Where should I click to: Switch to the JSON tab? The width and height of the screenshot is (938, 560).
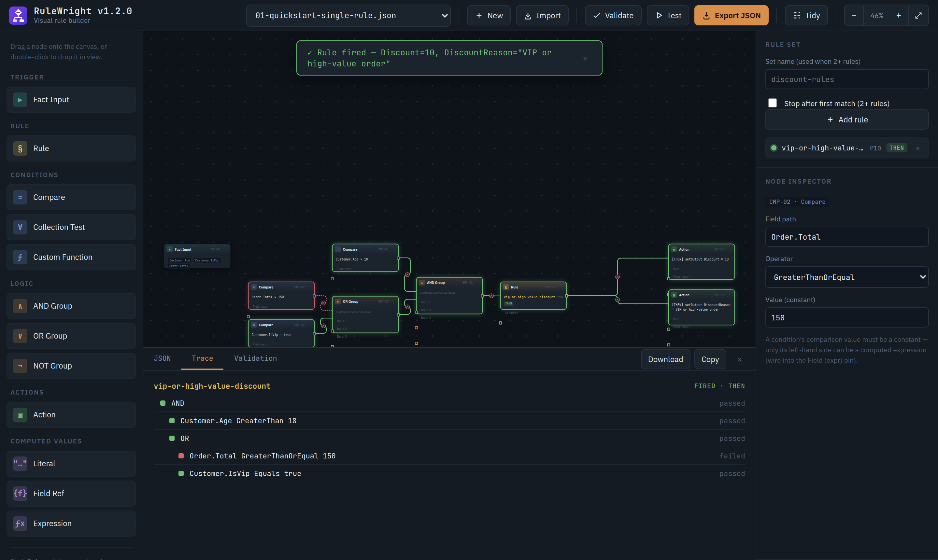(162, 358)
